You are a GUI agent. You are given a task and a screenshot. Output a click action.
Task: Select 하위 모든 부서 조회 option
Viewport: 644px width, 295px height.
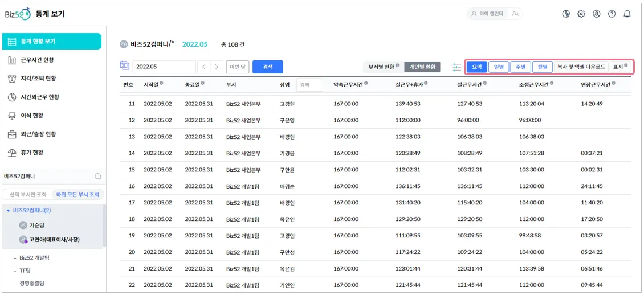pyautogui.click(x=78, y=194)
